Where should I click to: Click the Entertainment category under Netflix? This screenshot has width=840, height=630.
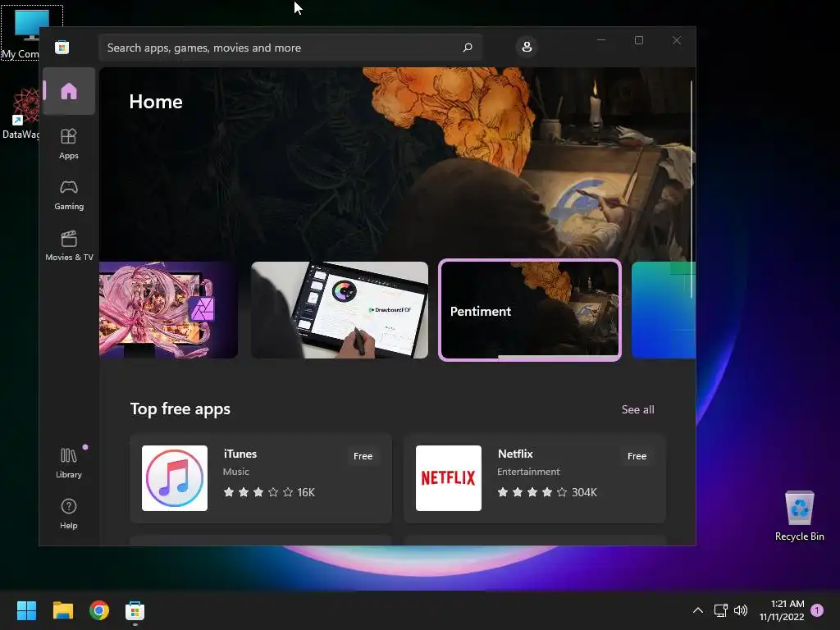(x=528, y=472)
